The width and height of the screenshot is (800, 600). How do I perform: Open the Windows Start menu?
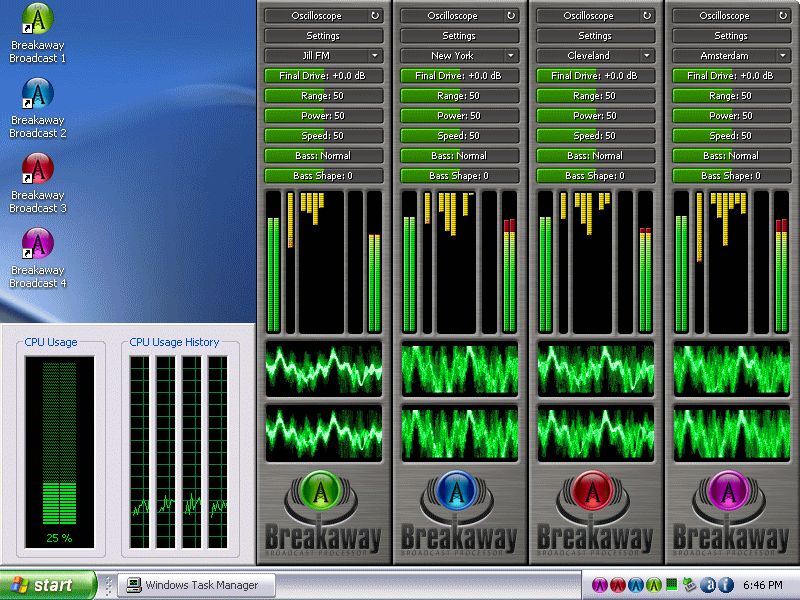click(47, 585)
